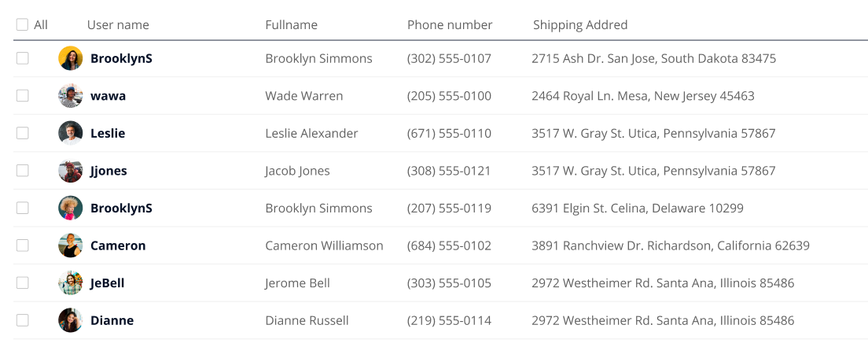Toggle the checkbox beside Cameron

click(x=22, y=245)
